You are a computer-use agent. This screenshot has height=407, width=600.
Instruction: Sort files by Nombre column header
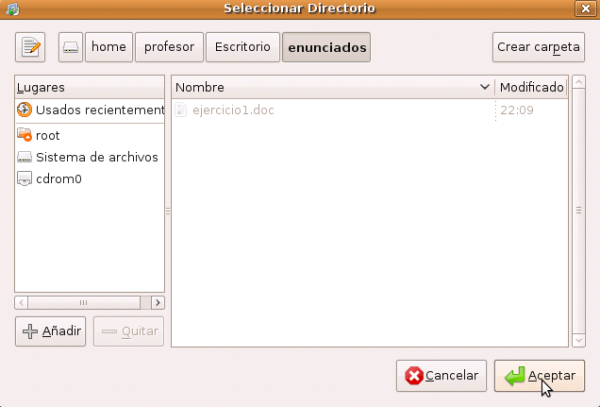(x=332, y=87)
